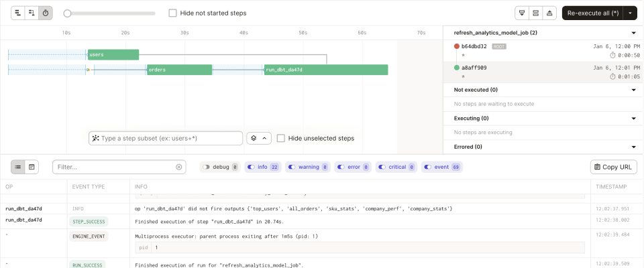Screen dimensions: 644x268
Task: Click the expand-bottom panel layout icon
Action: [x=521, y=13]
